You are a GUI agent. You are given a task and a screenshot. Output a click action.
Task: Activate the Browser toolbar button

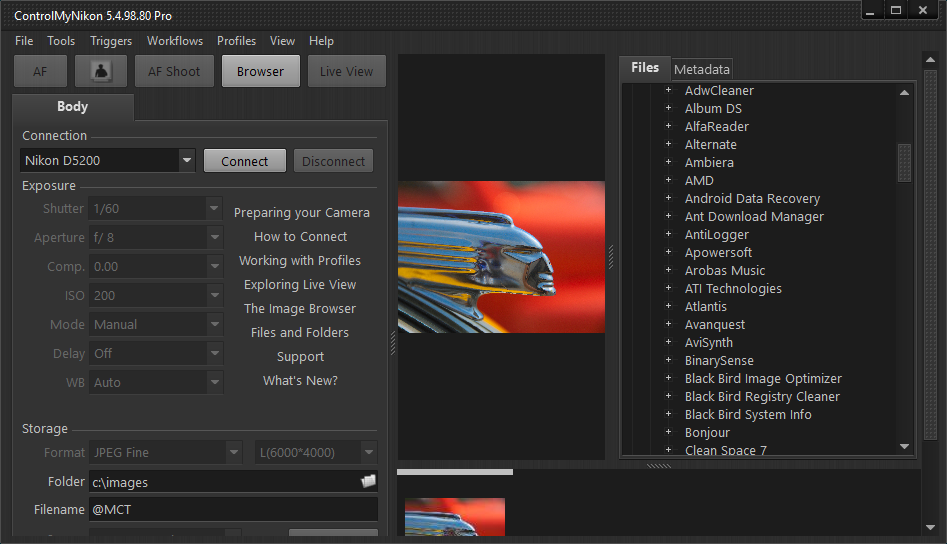(260, 71)
